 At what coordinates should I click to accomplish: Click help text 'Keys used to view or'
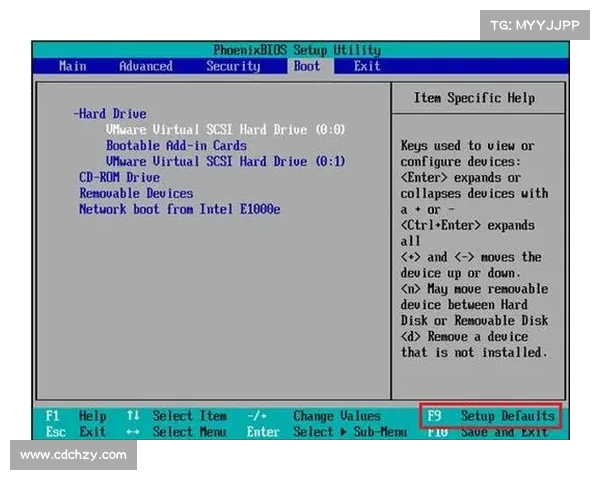[x=467, y=145]
